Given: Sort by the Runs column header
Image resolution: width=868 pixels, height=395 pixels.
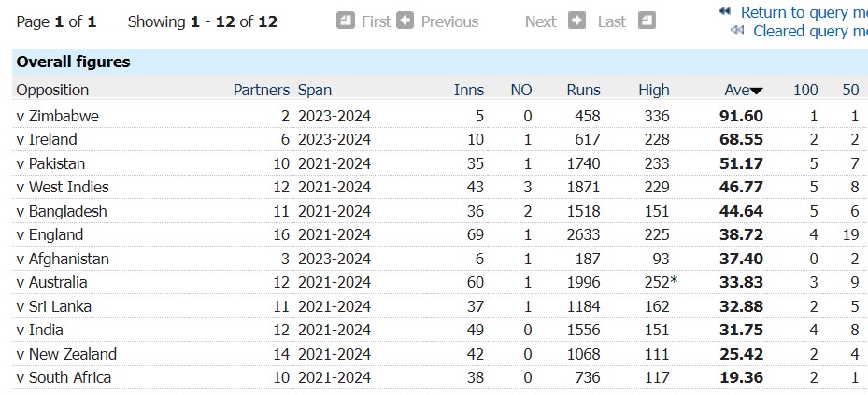Looking at the screenshot, I should 583,91.
